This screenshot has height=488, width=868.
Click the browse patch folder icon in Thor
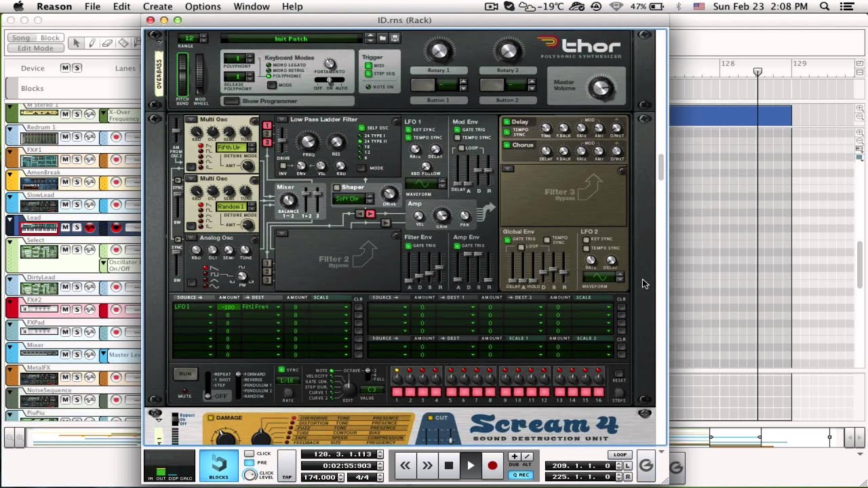click(383, 39)
